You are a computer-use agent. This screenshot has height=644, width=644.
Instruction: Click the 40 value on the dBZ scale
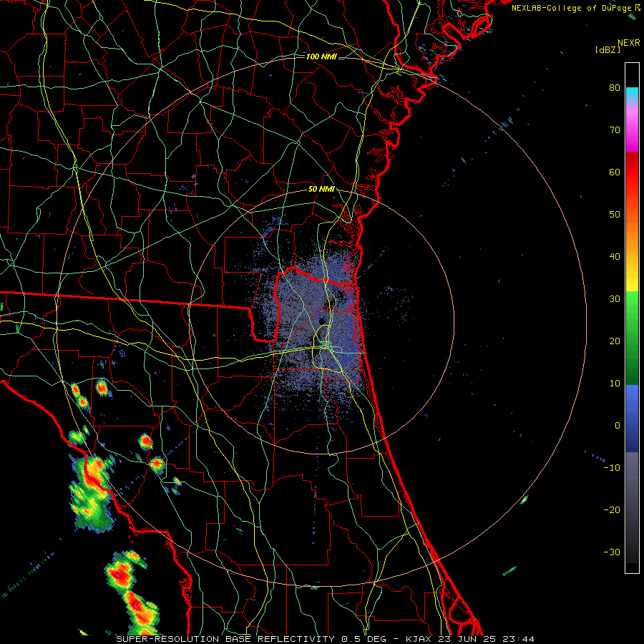coord(615,257)
